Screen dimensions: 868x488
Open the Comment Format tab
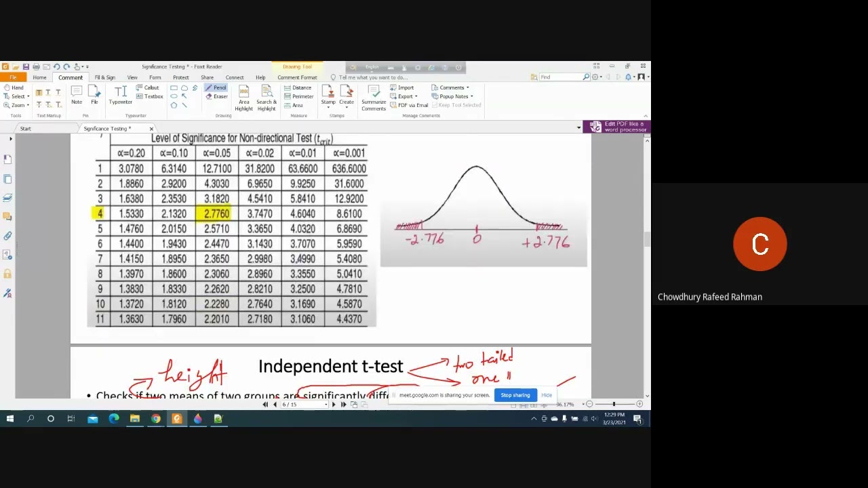coord(297,77)
